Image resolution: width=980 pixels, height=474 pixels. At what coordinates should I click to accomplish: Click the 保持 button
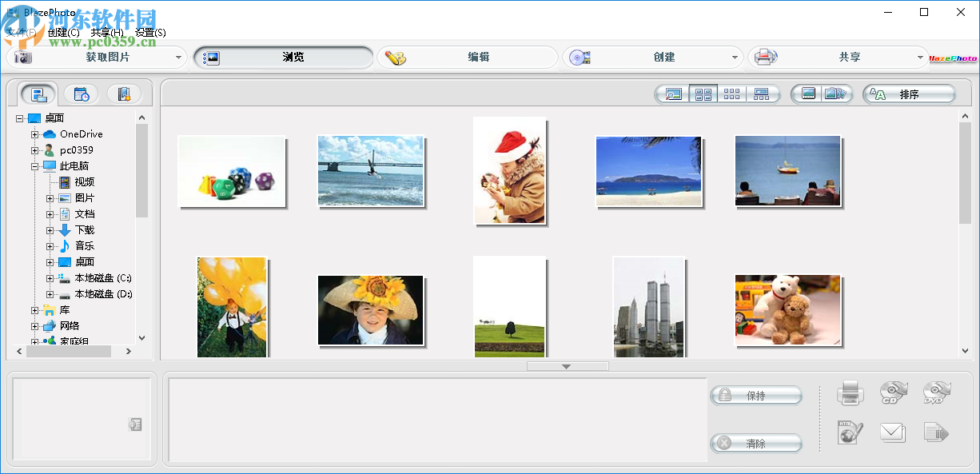[x=755, y=394]
